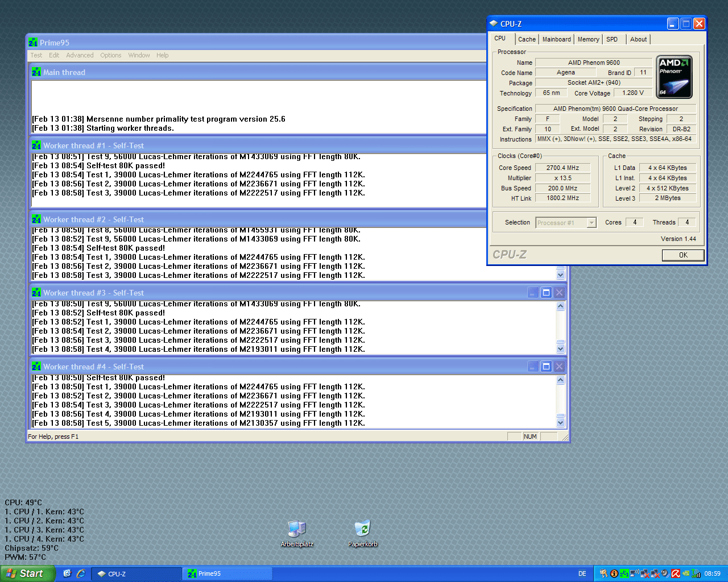Click the OK button in CPU-Z

click(683, 255)
